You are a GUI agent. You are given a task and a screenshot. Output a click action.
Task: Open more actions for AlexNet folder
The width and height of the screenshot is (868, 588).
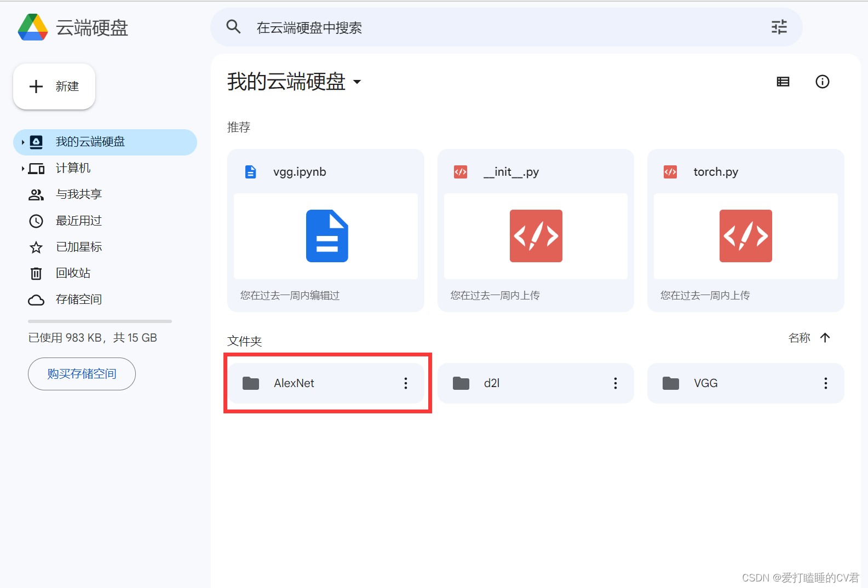coord(406,383)
